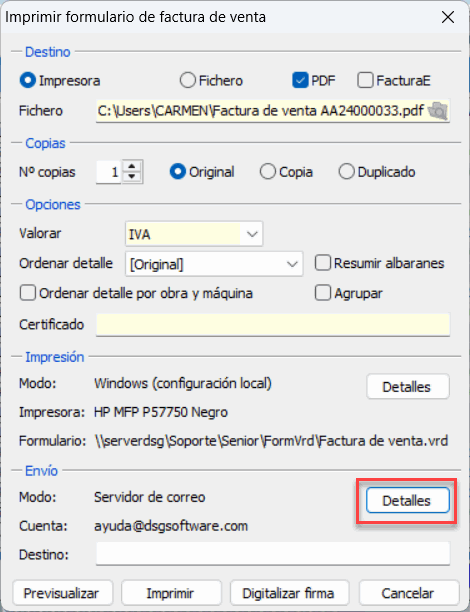Click the Cancelar button
The image size is (470, 612).
(x=408, y=593)
